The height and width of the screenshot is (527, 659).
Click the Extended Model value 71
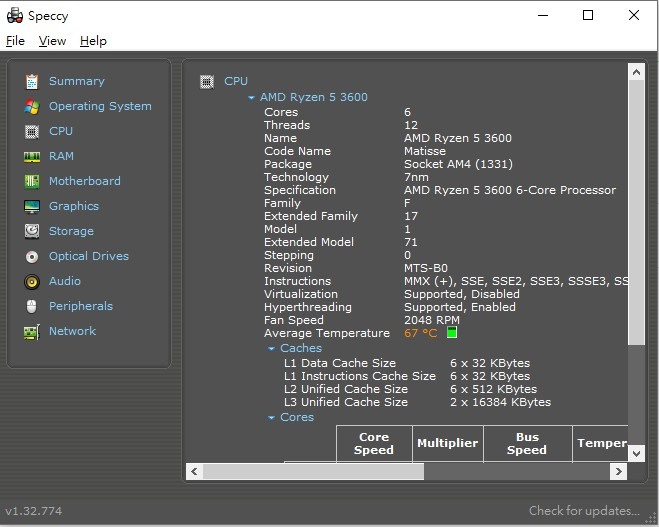[x=411, y=242]
